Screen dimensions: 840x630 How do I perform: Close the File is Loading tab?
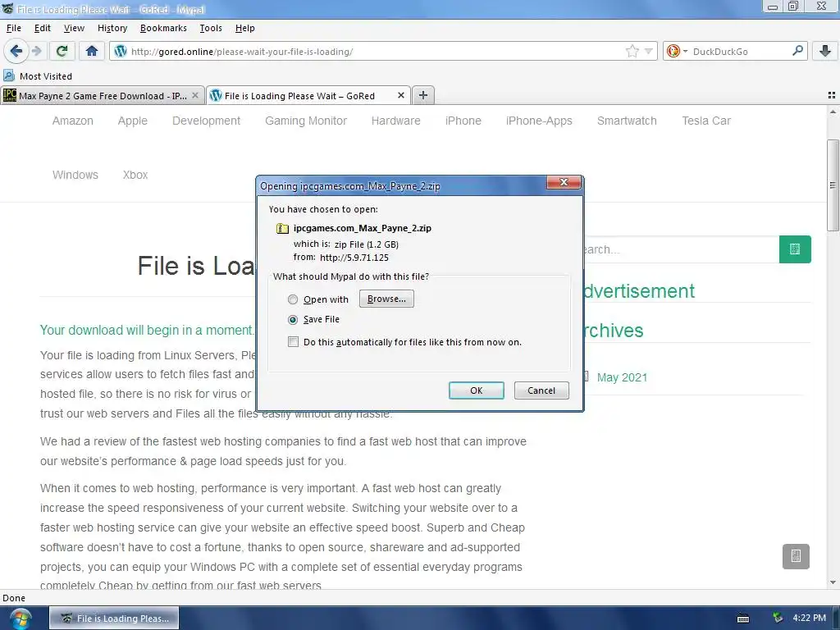400,95
